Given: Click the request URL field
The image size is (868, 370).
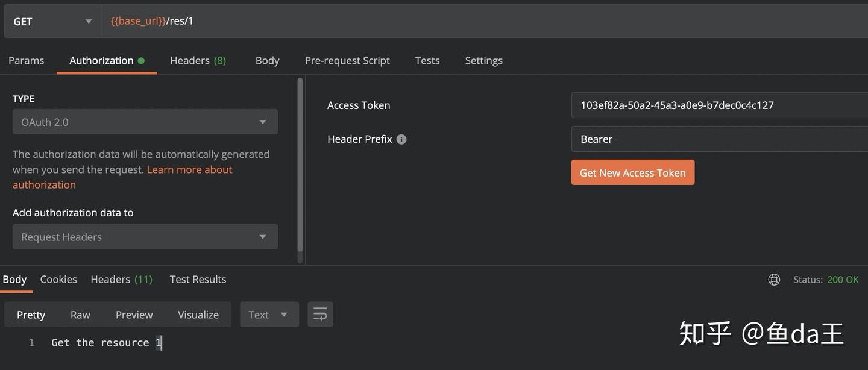Looking at the screenshot, I should click(482, 21).
